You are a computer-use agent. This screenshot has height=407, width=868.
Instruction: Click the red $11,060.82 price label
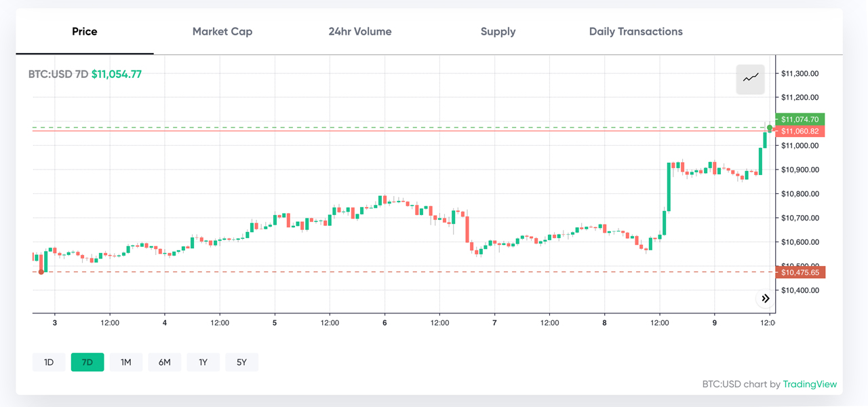click(800, 131)
